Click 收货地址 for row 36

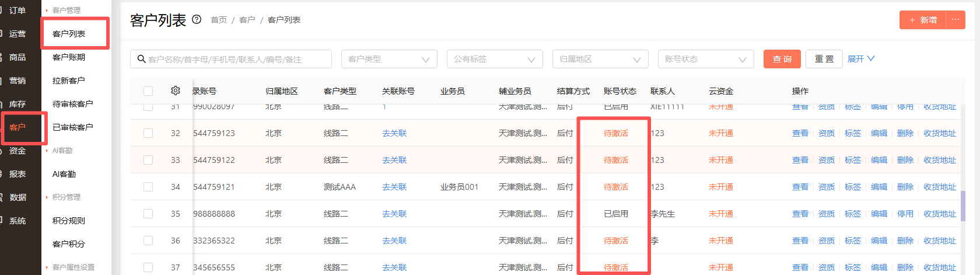(940, 241)
